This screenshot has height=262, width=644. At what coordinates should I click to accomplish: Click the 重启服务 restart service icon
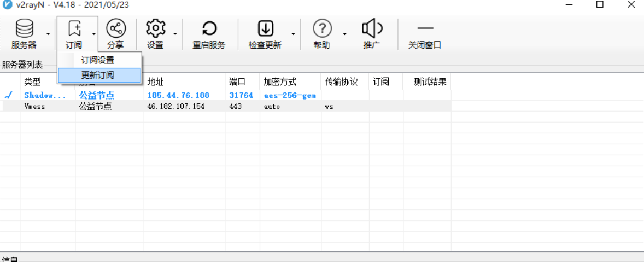pos(209,29)
